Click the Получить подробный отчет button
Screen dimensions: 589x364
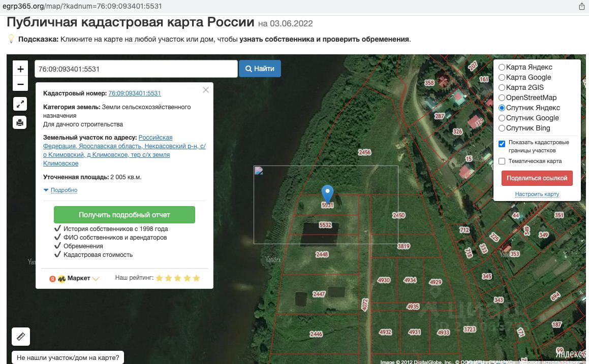click(x=125, y=215)
